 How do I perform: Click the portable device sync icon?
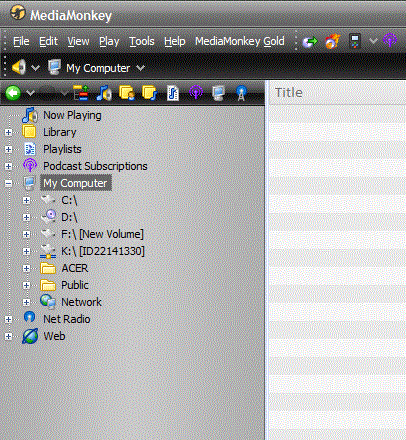[355, 41]
